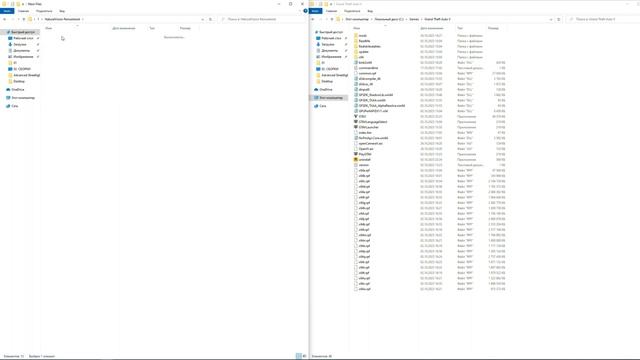The image size is (640, 360).
Task: Click Up arrow in left Explorer window
Action: [x=24, y=19]
